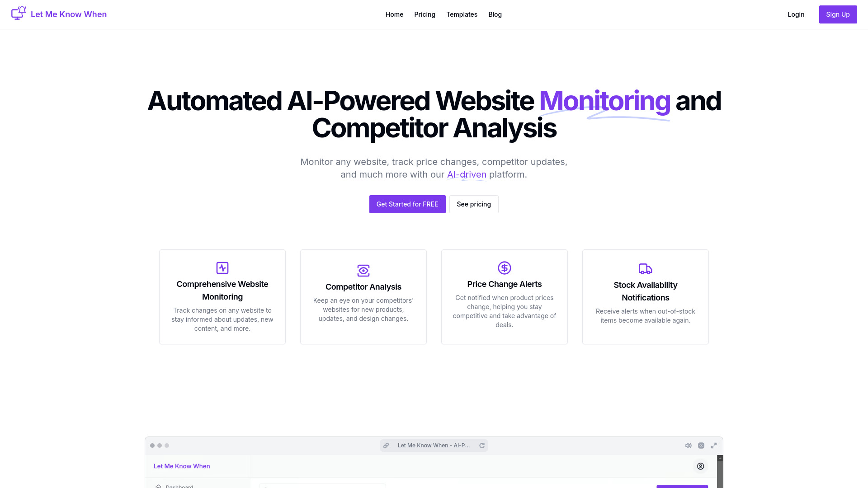
Task: Click the website monitoring pulse icon
Action: 222,267
